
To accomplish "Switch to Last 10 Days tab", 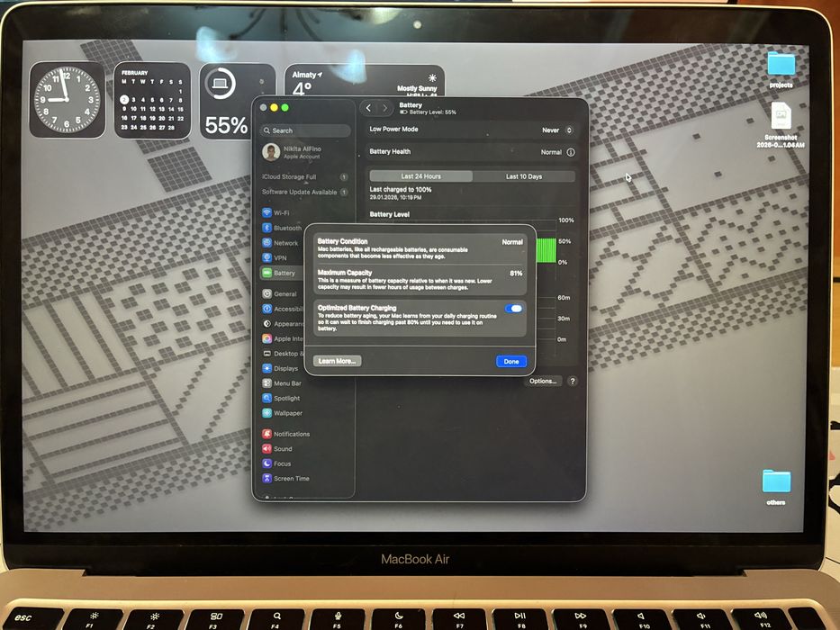I will click(x=524, y=176).
